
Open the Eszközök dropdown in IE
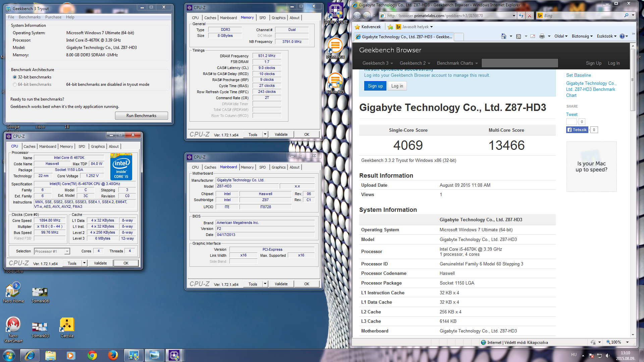(x=606, y=36)
